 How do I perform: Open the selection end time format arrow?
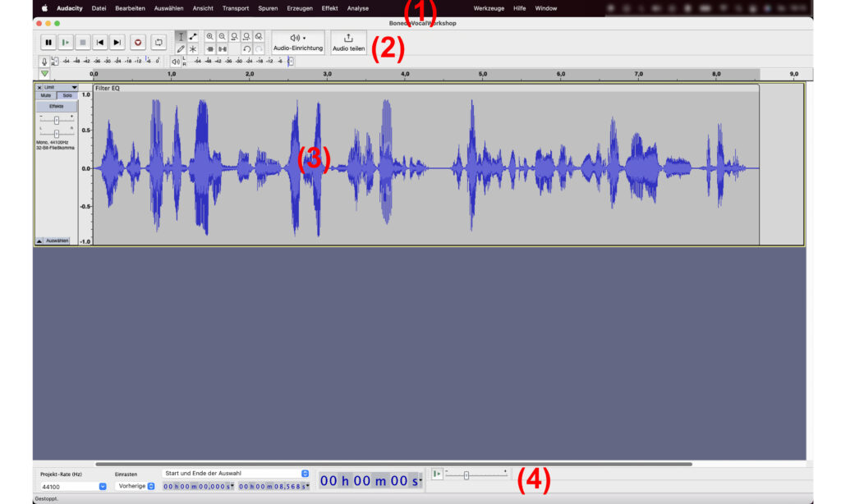pyautogui.click(x=308, y=486)
